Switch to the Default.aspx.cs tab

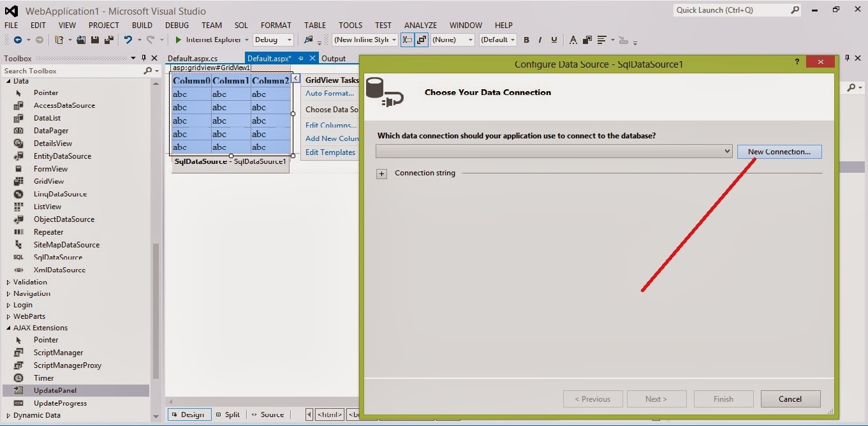193,58
